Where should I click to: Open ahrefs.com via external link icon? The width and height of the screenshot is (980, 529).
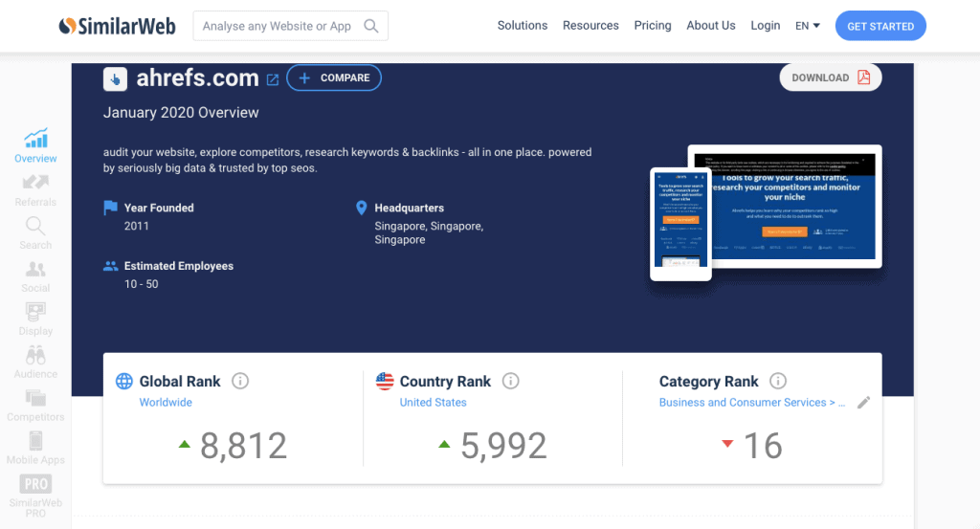point(273,79)
